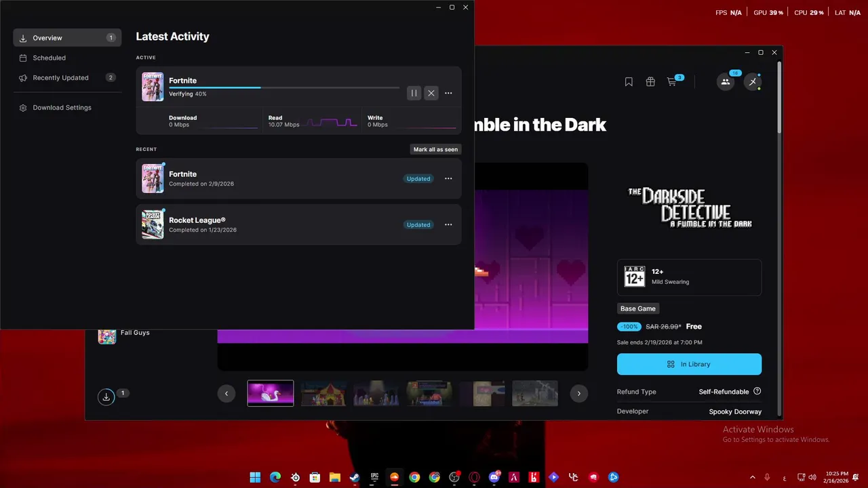This screenshot has width=868, height=488.
Task: Click Mark all as seen button
Action: 436,149
